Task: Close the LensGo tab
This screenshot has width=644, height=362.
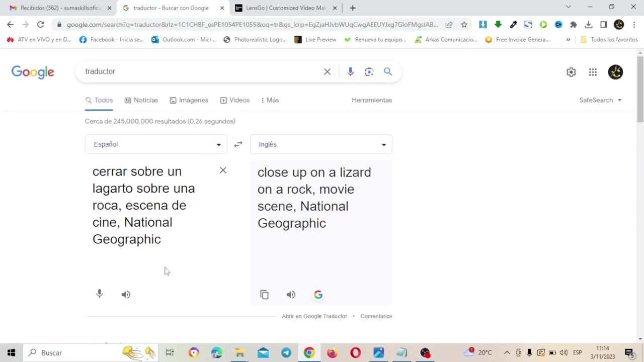Action: click(335, 8)
